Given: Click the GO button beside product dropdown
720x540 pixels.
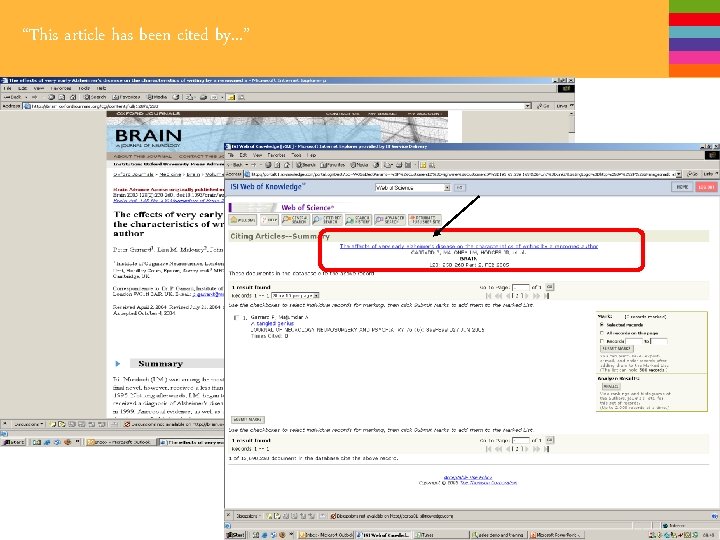Looking at the screenshot, I should point(460,187).
